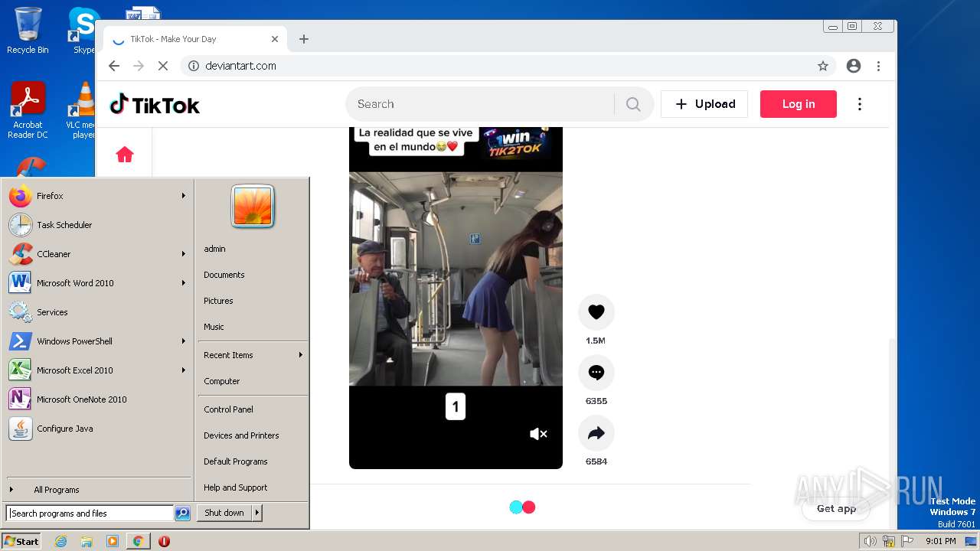Open Services from Start menu
Screen dimensions: 980x551
tap(98, 312)
